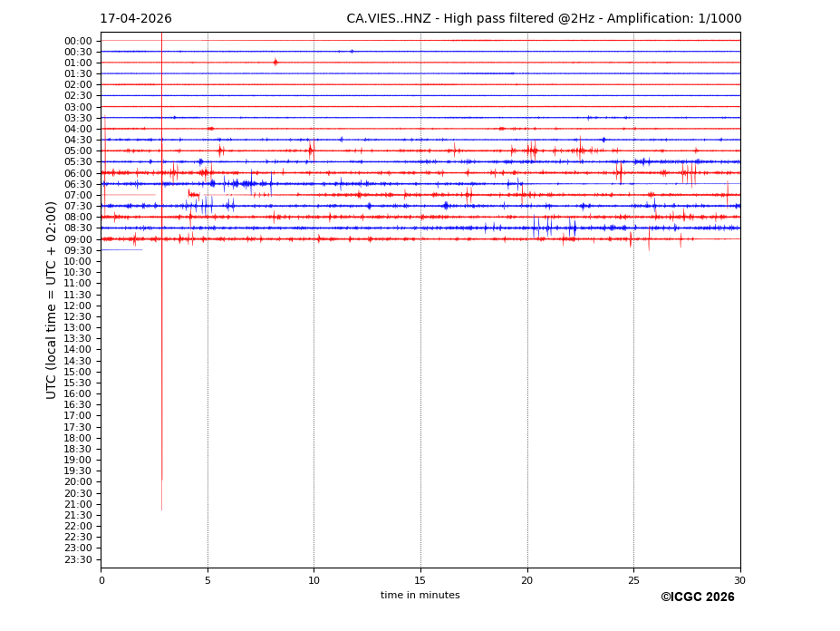
Task: Click the bottom tip of the tall red spike
Action: point(162,509)
